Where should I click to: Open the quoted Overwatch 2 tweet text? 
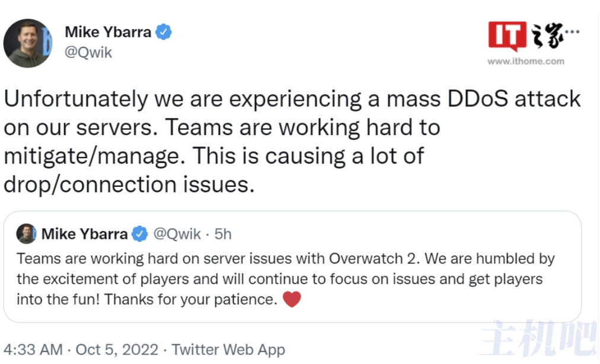(x=285, y=279)
